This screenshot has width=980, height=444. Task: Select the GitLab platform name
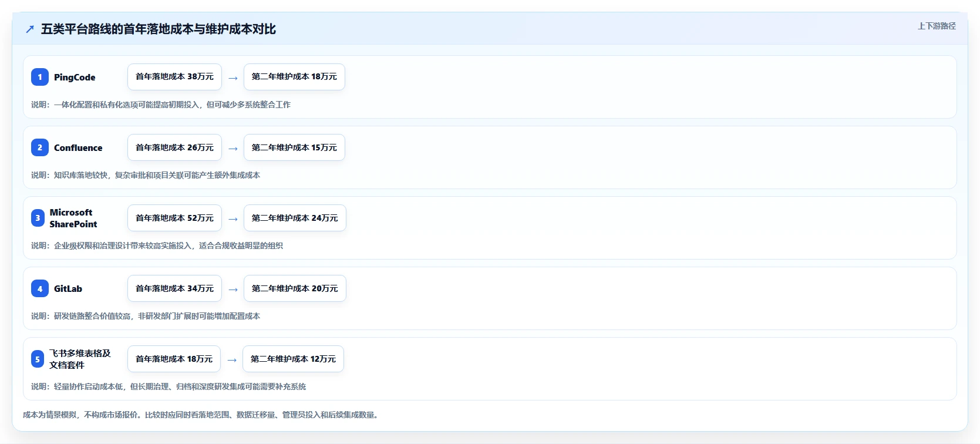coord(68,288)
